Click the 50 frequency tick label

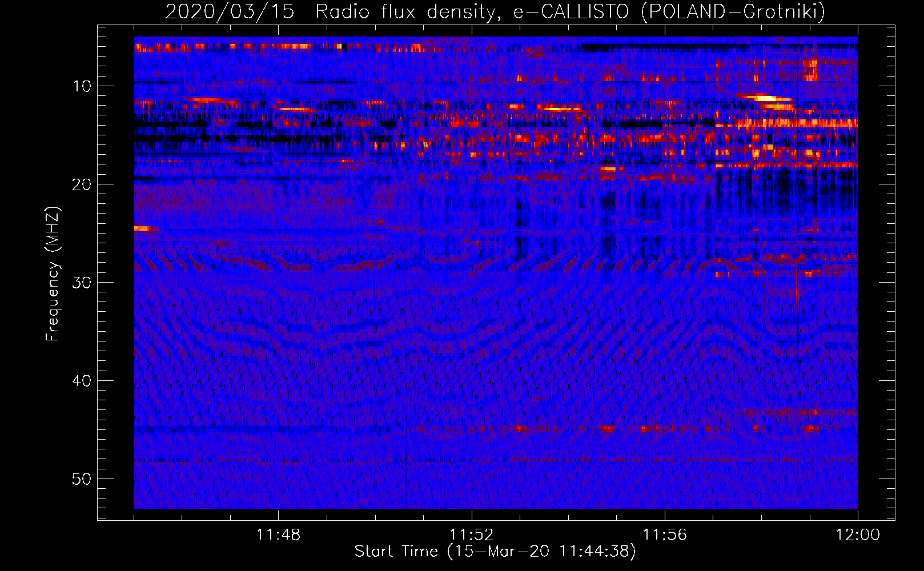tap(82, 479)
